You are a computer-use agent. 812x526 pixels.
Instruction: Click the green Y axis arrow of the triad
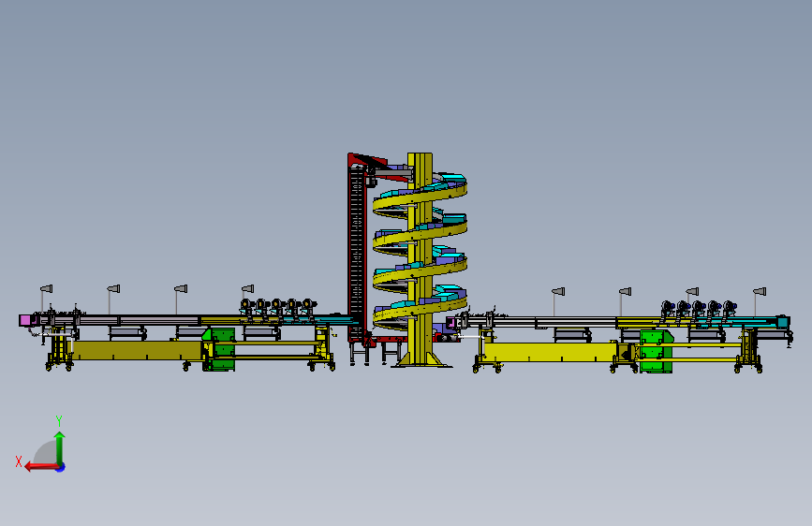60,448
